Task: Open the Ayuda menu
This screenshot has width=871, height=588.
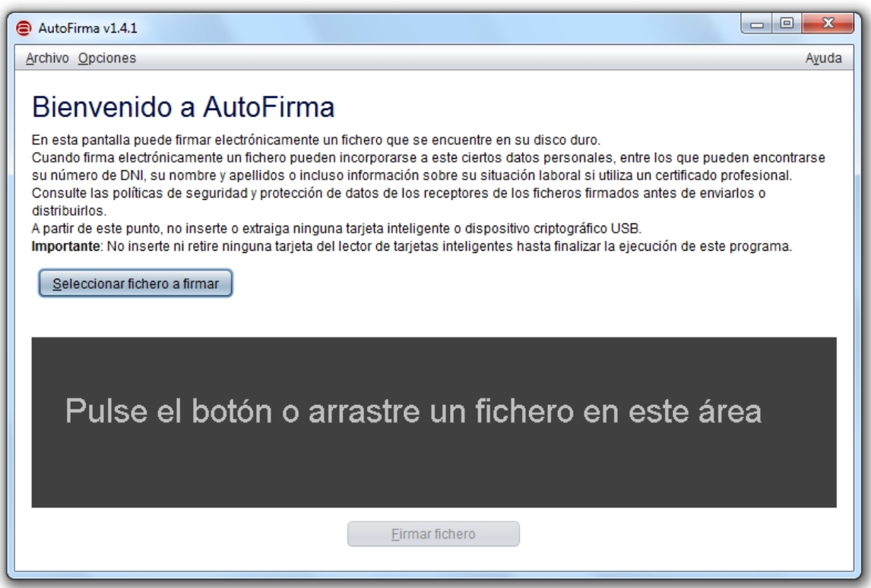Action: tap(823, 58)
